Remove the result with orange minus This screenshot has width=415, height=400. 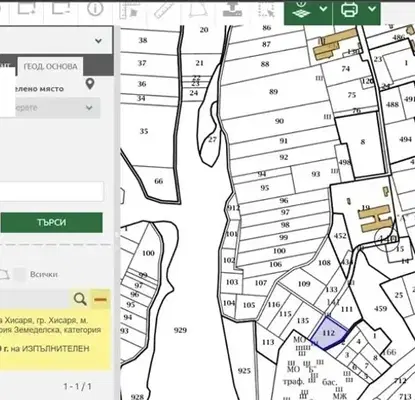click(x=100, y=299)
